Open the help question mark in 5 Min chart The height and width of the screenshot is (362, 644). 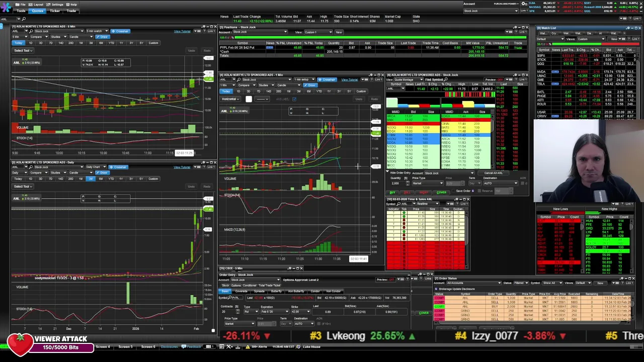(x=204, y=31)
